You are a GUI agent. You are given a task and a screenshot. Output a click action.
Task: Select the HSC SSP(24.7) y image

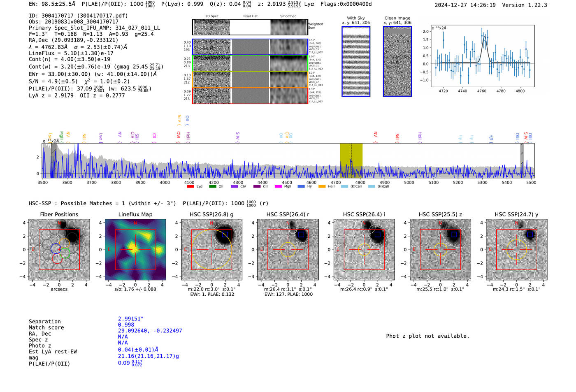pyautogui.click(x=516, y=249)
